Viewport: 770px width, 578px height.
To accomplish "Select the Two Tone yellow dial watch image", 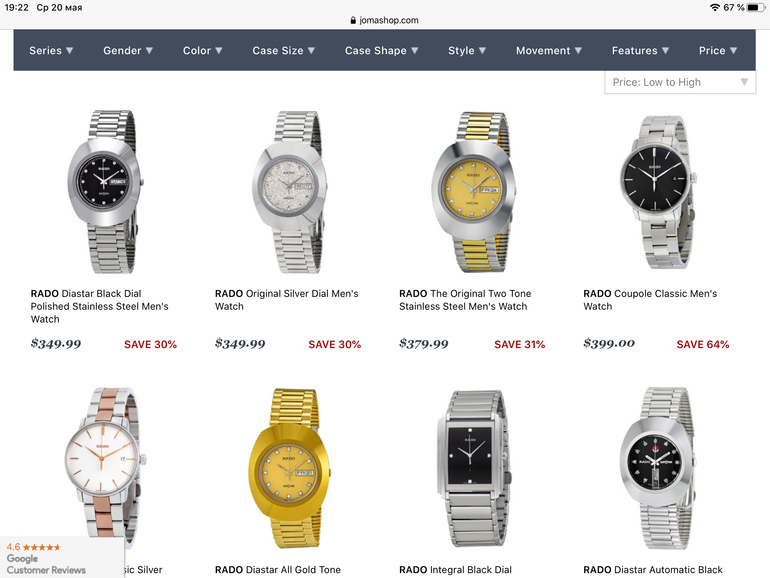I will (x=473, y=192).
